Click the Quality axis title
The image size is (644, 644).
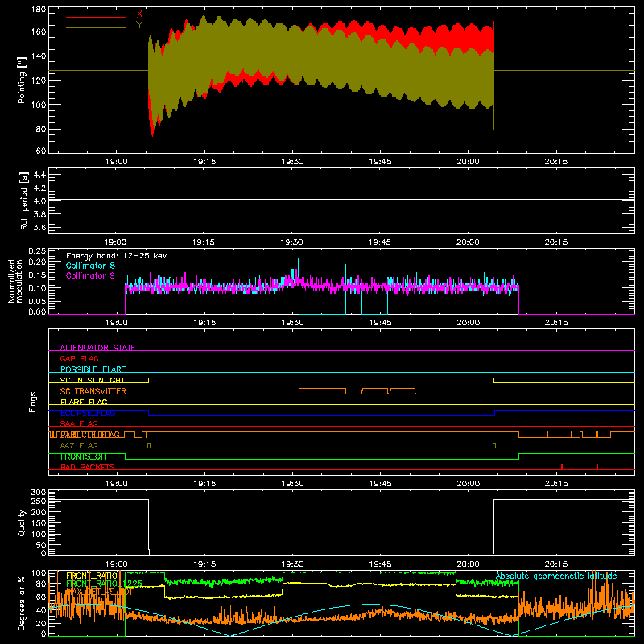tap(22, 522)
